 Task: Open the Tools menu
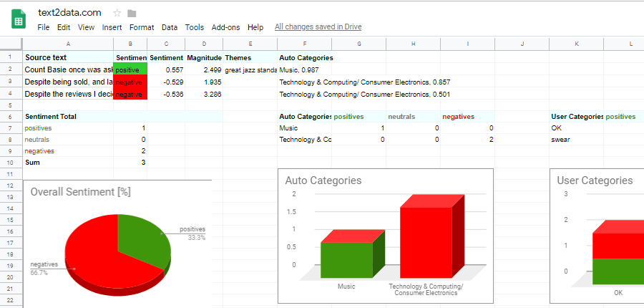click(194, 27)
